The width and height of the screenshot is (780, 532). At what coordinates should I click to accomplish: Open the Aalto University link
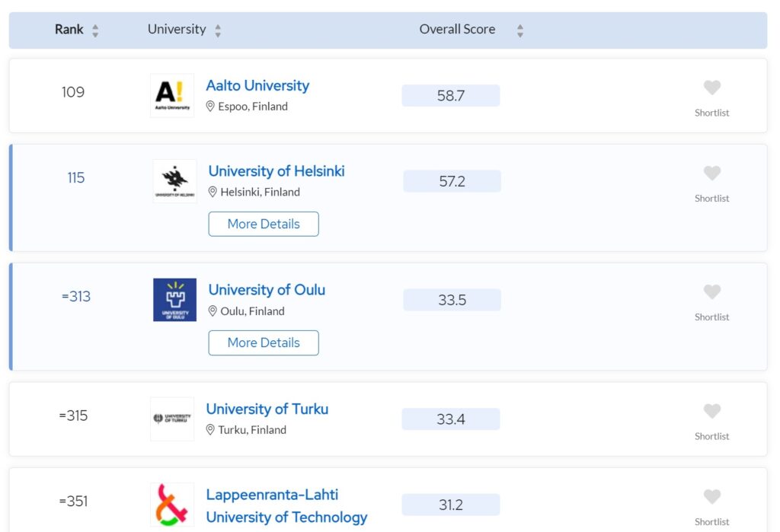[257, 85]
